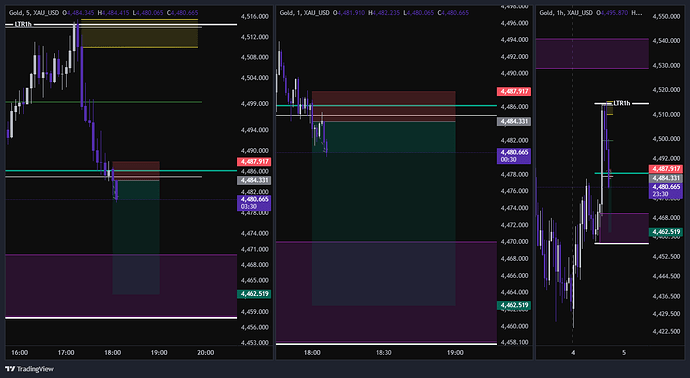Click the 4,422.500 price scale value
690x378 pixels.
coord(666,331)
